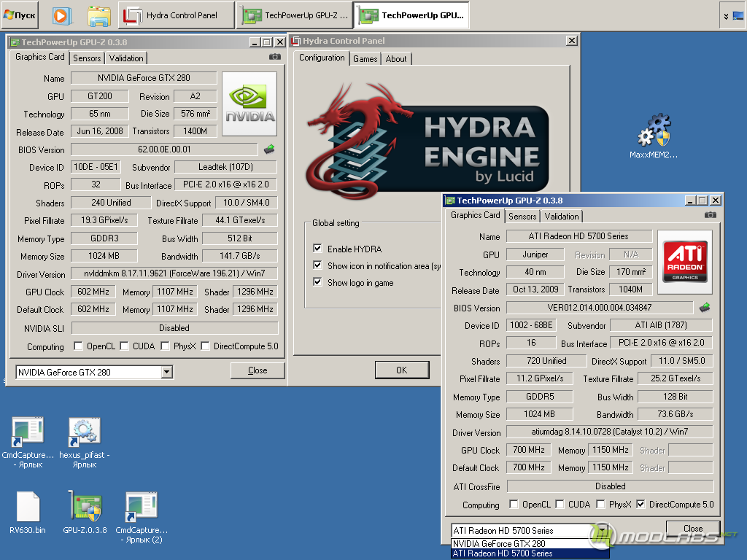
Task: Toggle DirectCompute 5.0 checkbox in Radeon window
Action: point(640,504)
